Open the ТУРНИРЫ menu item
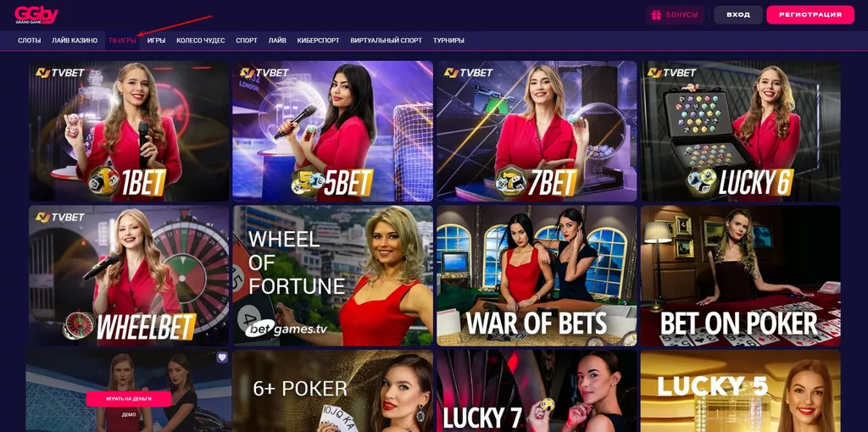Image resolution: width=868 pixels, height=432 pixels. pos(448,41)
